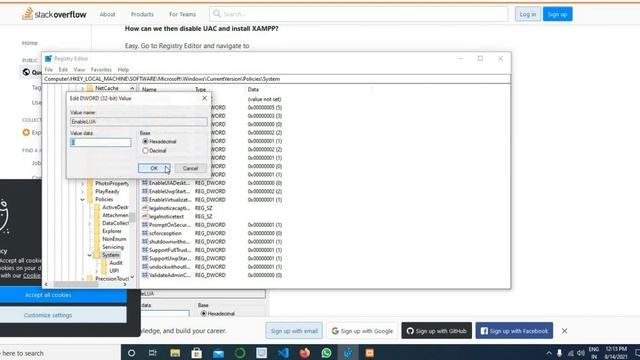Expand the NetCache tree node

pos(82,88)
